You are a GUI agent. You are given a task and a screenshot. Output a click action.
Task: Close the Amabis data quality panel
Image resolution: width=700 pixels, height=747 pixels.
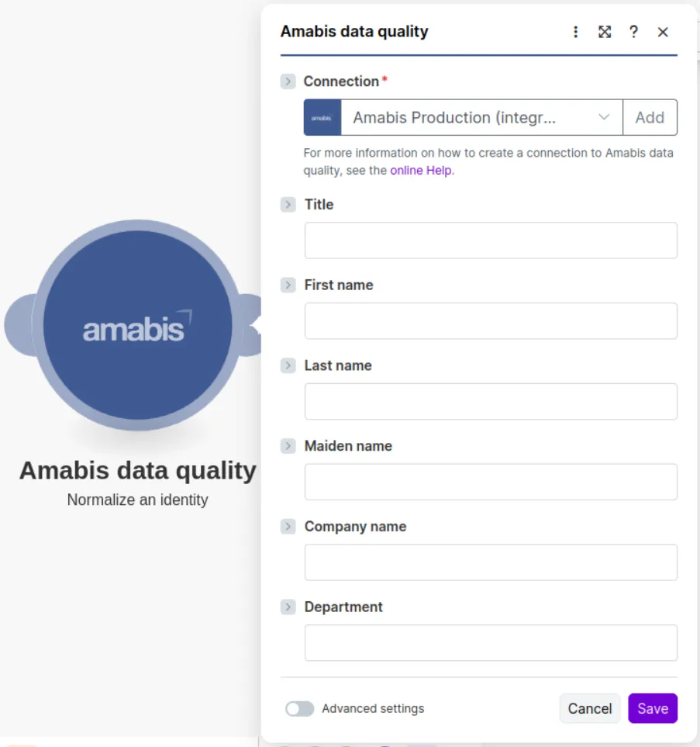[x=663, y=32]
